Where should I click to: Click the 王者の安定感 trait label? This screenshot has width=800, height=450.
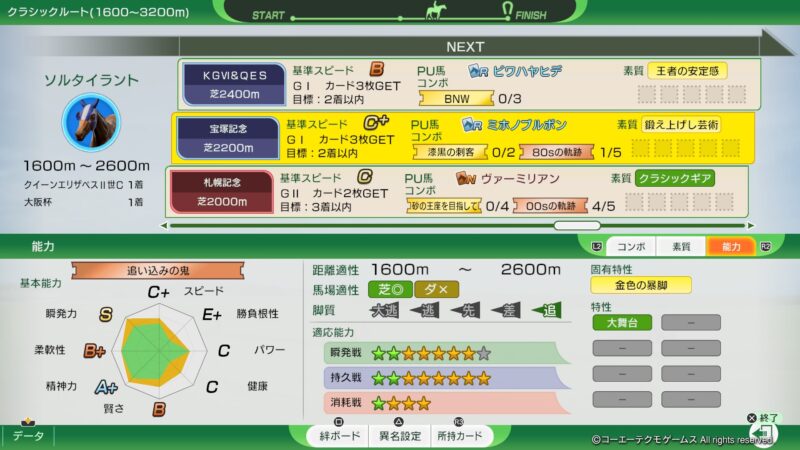point(687,71)
